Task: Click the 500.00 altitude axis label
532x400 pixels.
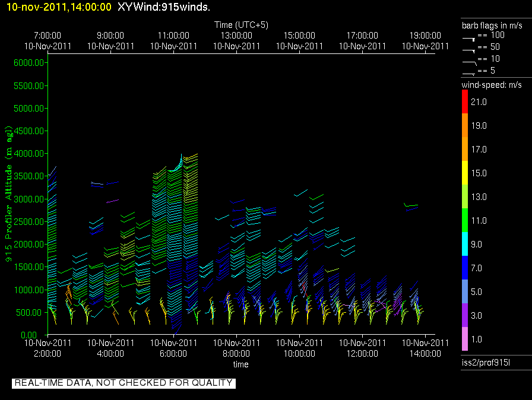Action: click(x=30, y=312)
